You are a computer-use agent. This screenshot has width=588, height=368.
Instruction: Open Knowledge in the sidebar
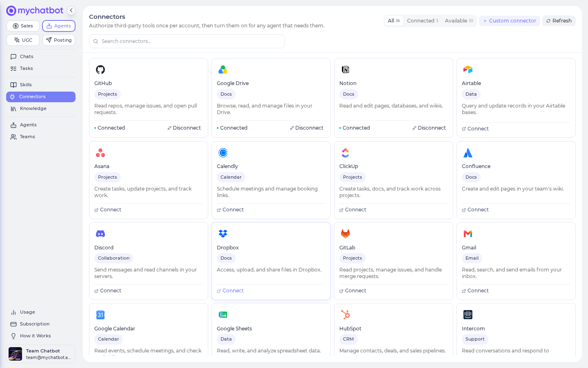[x=41, y=108]
